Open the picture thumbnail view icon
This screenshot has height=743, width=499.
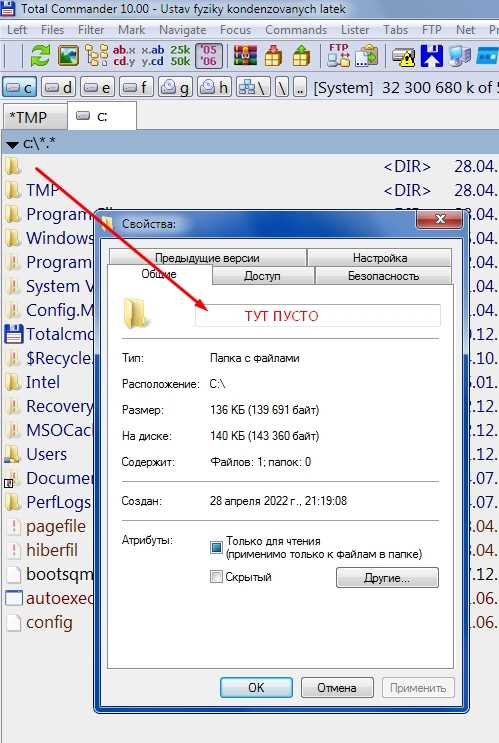68,55
